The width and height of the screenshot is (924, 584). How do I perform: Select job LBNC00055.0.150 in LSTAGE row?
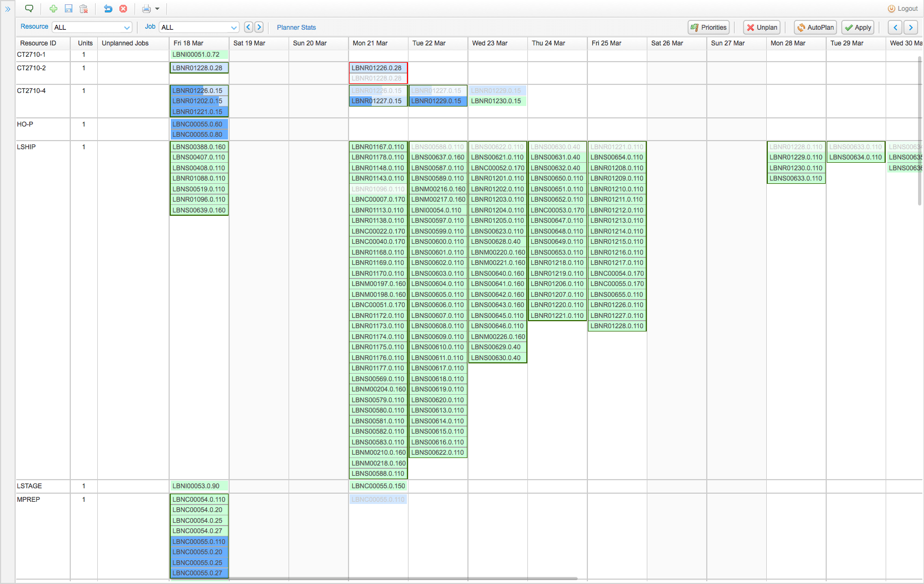(x=378, y=486)
